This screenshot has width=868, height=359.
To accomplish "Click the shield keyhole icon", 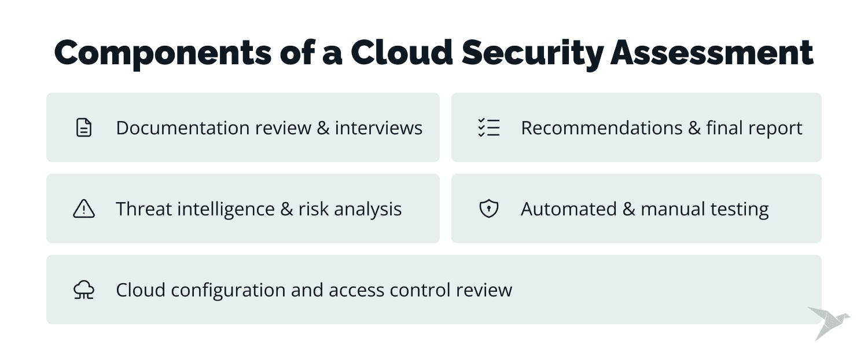I will pos(489,208).
